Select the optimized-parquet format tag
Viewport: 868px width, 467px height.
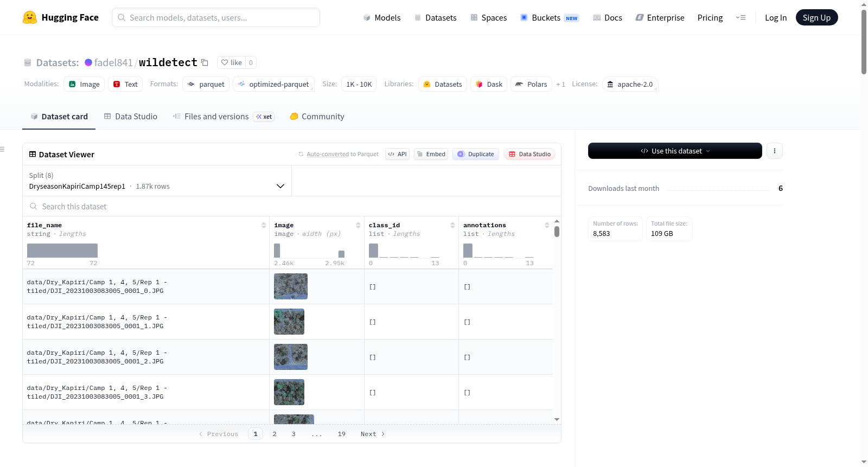(x=273, y=84)
